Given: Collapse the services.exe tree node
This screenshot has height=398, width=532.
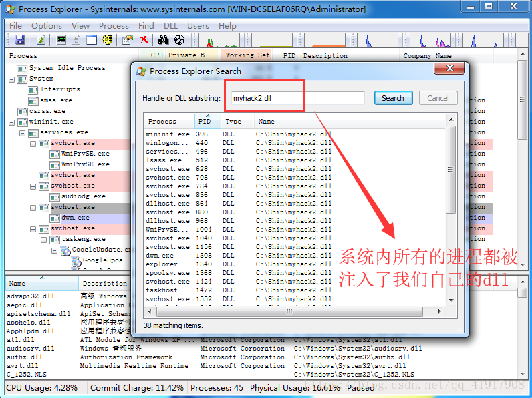Looking at the screenshot, I should [23, 134].
